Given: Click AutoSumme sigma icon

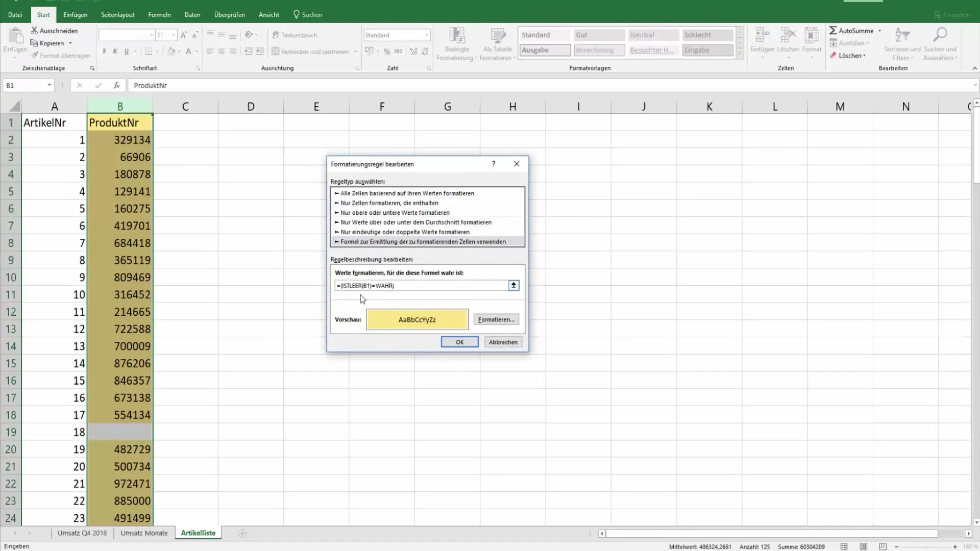Looking at the screenshot, I should [x=833, y=31].
